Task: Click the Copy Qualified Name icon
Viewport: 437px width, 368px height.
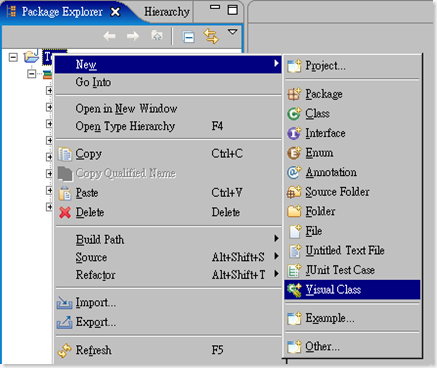Action: tap(65, 174)
